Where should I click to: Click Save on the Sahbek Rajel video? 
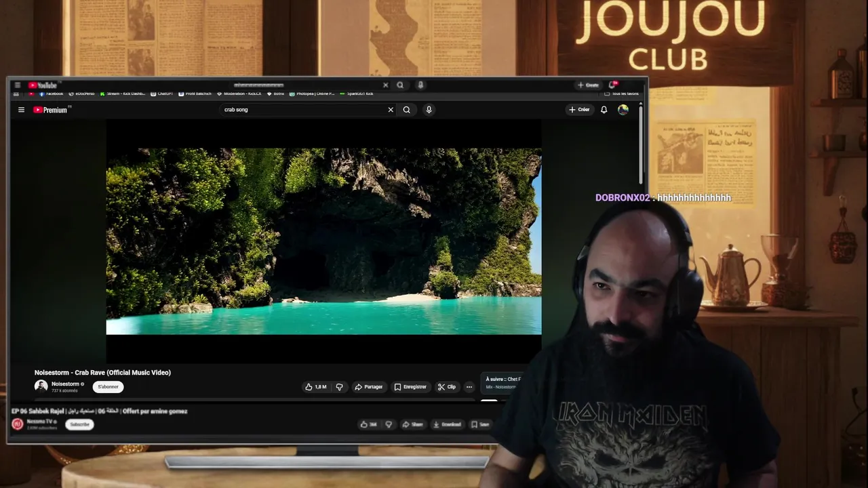tap(480, 424)
